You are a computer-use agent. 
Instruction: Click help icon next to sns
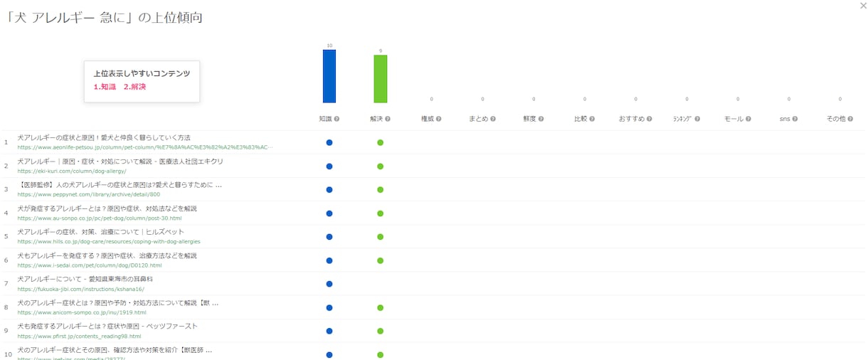(x=795, y=119)
